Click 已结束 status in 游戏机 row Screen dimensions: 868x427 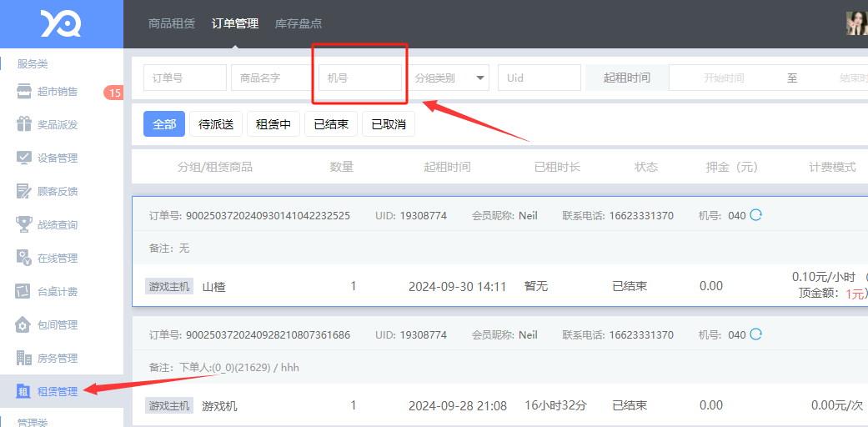coord(630,405)
